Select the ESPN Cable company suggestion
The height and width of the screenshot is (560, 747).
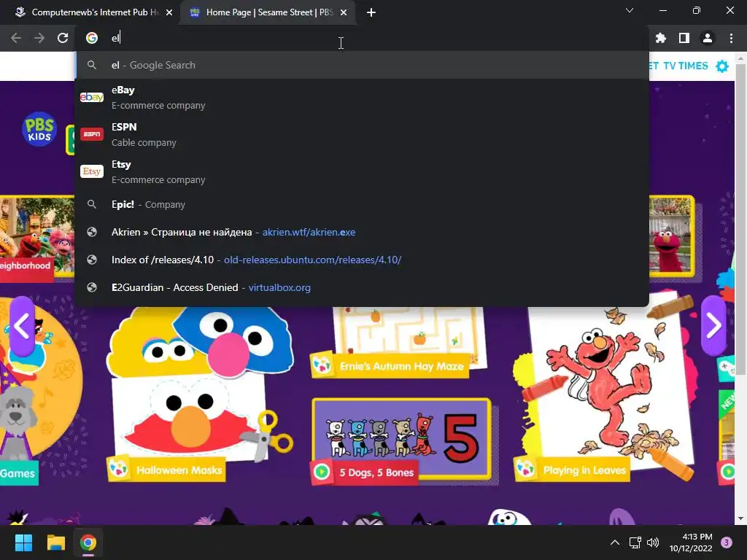pos(362,135)
